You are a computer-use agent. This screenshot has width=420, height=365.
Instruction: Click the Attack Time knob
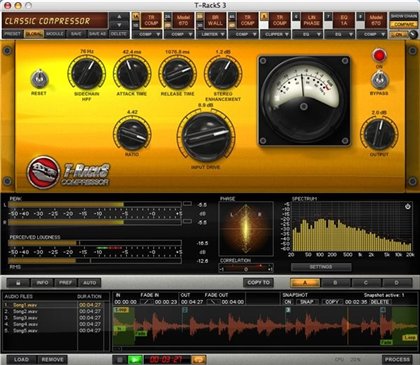pyautogui.click(x=132, y=73)
